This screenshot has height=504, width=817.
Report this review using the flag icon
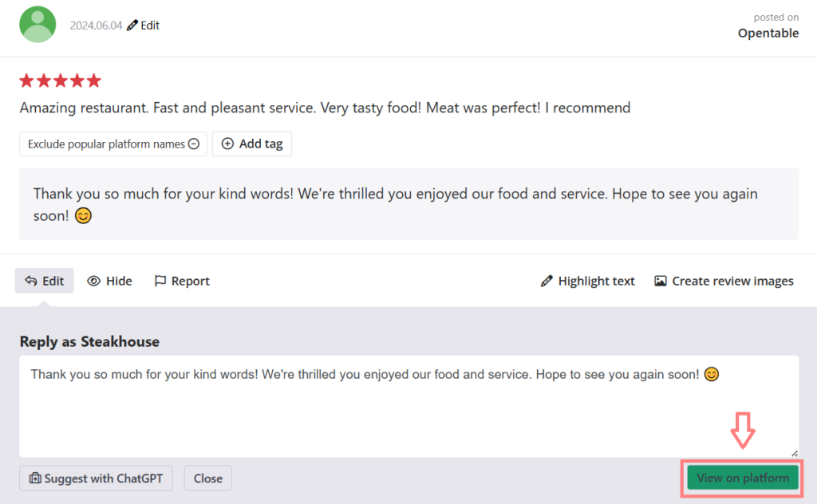(x=182, y=281)
